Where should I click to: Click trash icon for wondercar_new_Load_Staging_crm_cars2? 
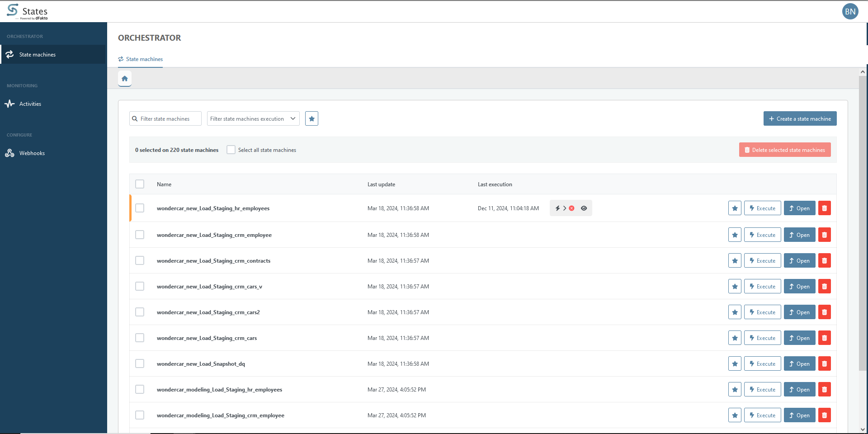point(824,312)
